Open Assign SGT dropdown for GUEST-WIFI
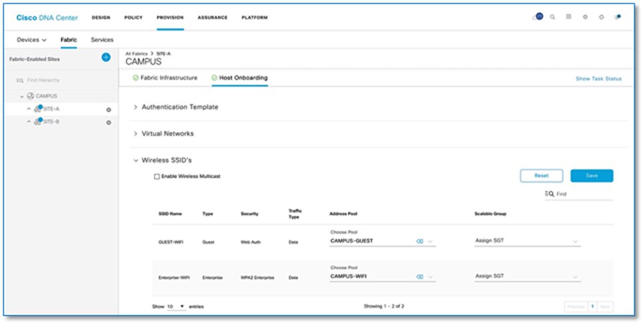Screen dimensions: 644x325 click(x=527, y=241)
